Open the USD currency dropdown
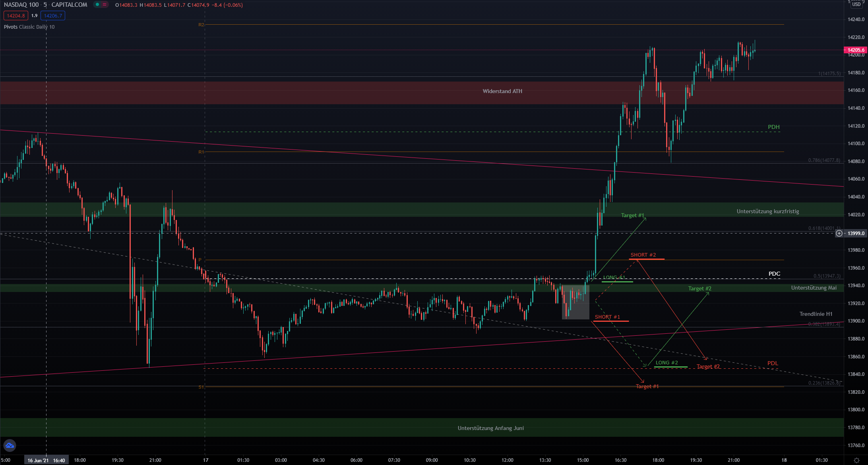 pos(856,4)
